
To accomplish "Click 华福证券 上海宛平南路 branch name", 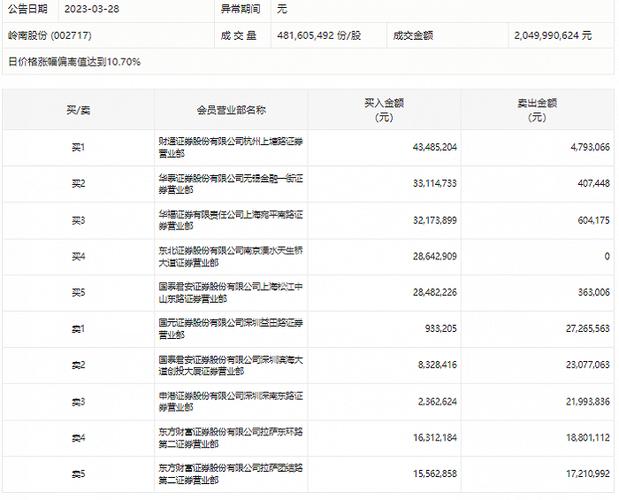I will [x=231, y=220].
